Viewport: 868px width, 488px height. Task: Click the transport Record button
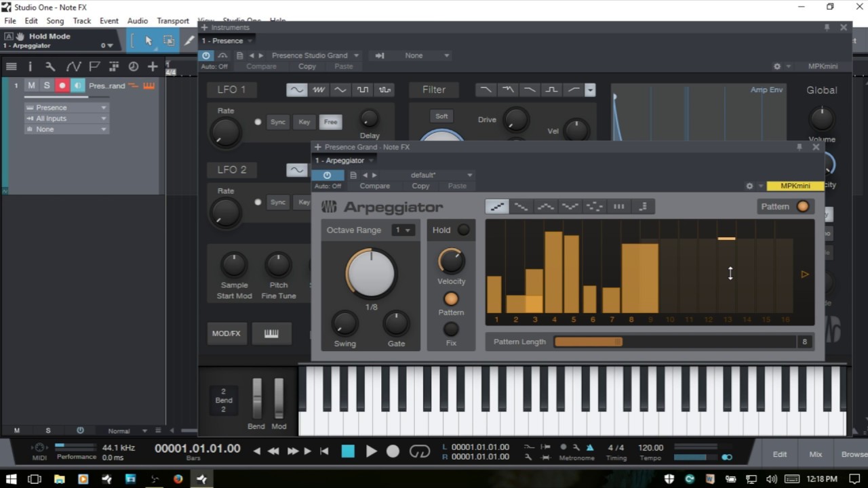coord(393,451)
